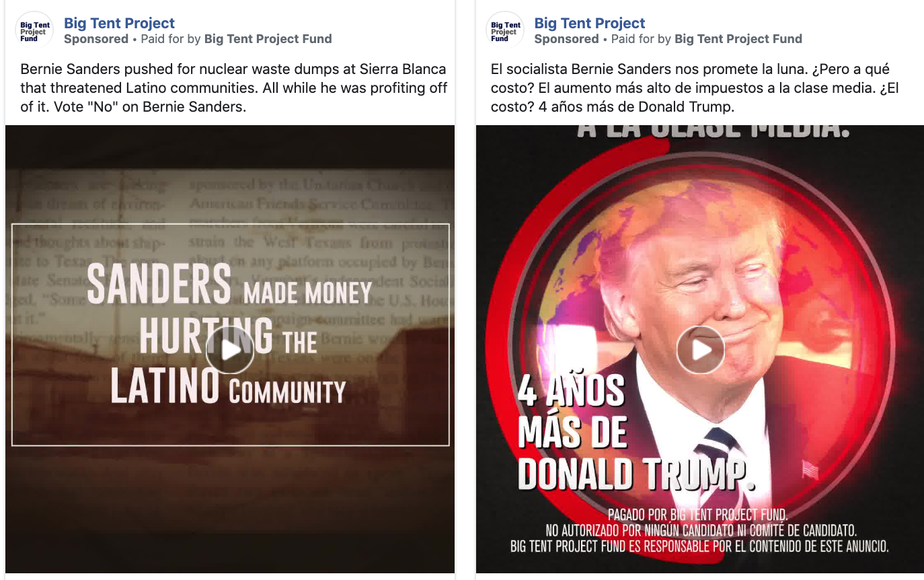Click the 'PAGADO POR BIG TENT PROJECT FUND' disclaimer
The width and height of the screenshot is (924, 580).
tap(697, 515)
